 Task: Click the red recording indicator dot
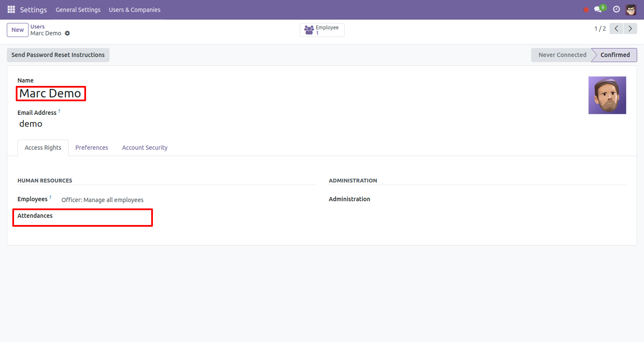point(586,10)
